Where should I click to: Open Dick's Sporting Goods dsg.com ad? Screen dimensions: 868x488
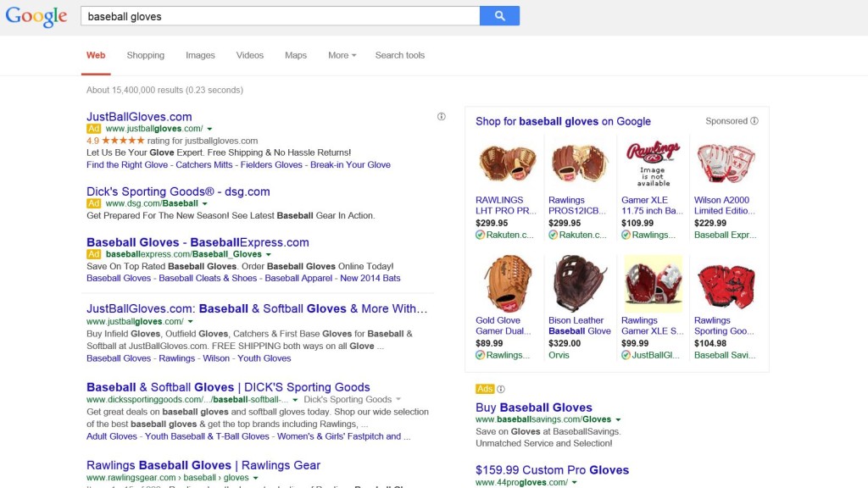coord(178,191)
